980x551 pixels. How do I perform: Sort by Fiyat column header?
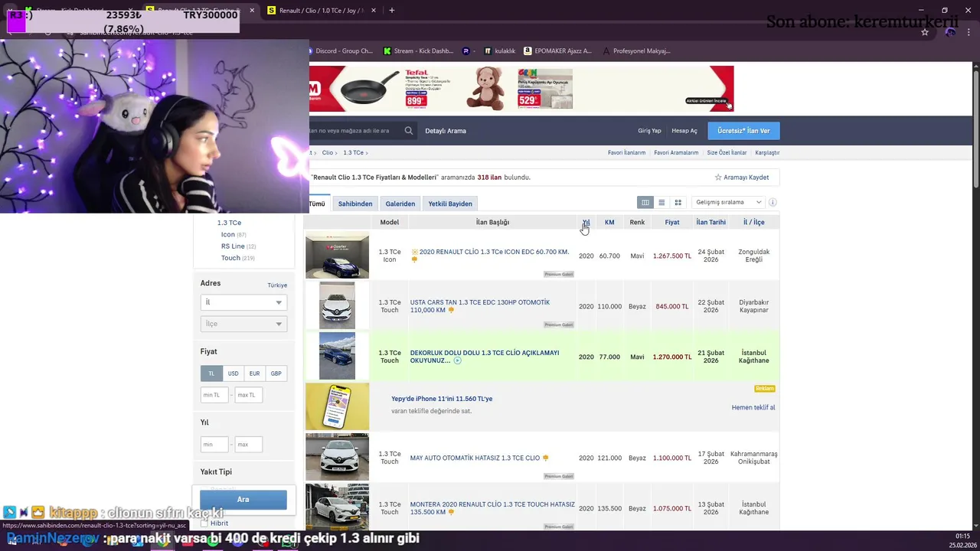672,223
